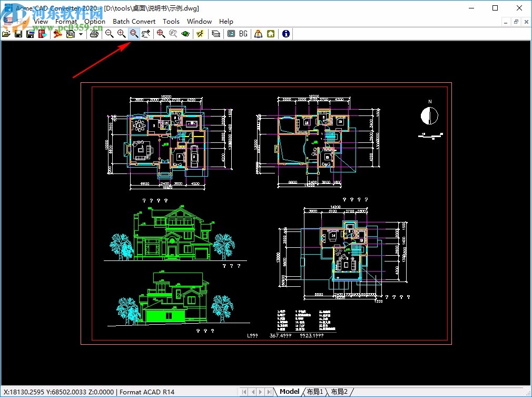Click the Home page house icon
Screen dimensions: 532x397
tap(271, 34)
